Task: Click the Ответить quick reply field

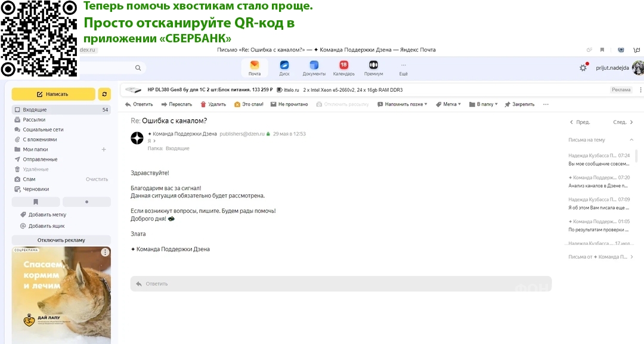Action: tap(341, 284)
